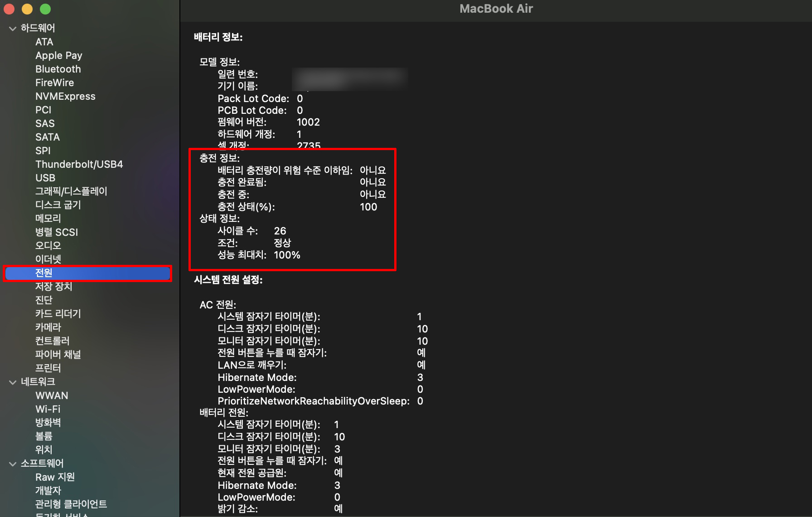
Task: Select 병렬 SCSI entry
Action: [x=57, y=232]
